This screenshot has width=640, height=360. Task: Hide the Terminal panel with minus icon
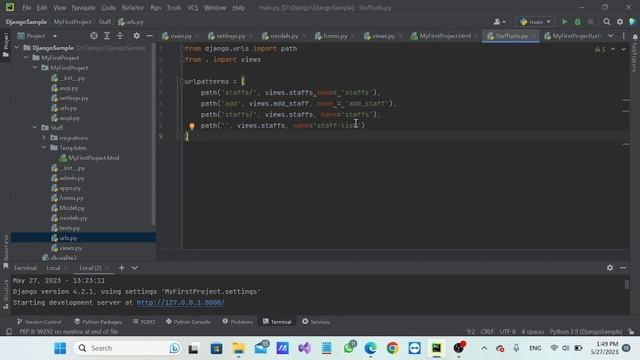[623, 268]
